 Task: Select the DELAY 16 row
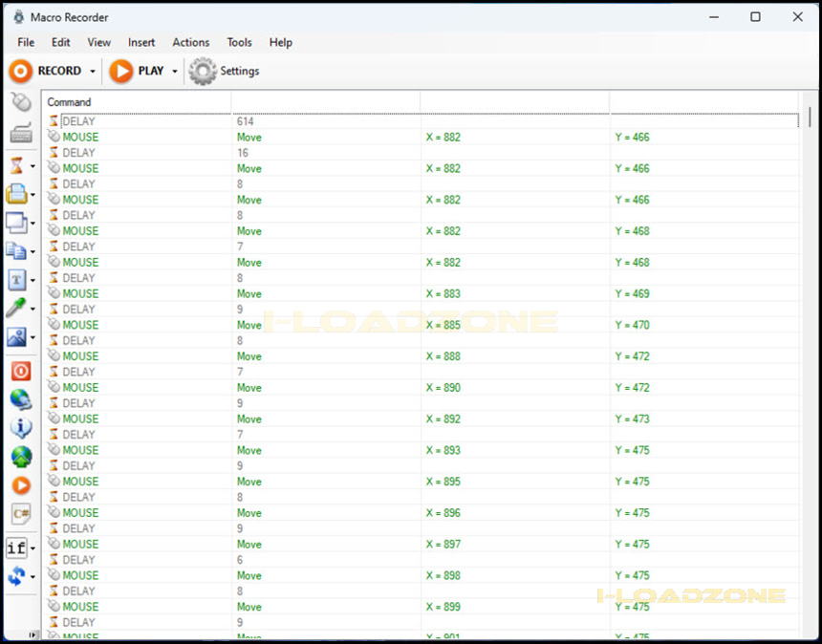click(421, 153)
